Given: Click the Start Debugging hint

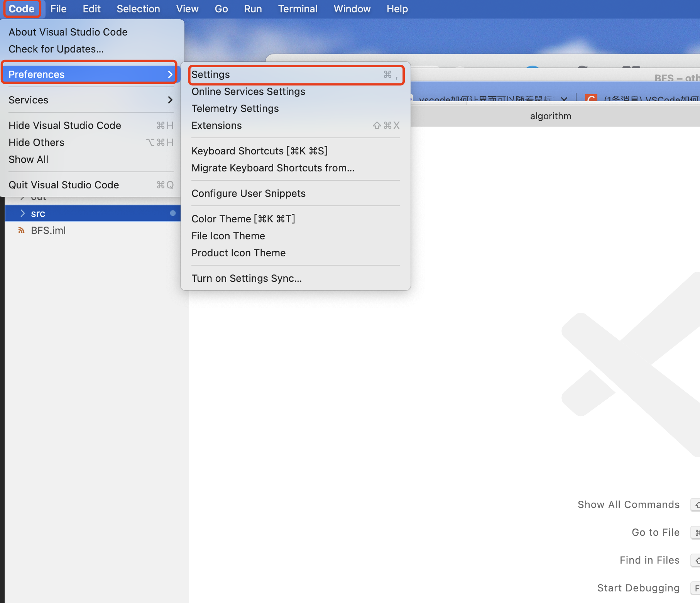Looking at the screenshot, I should 638,588.
